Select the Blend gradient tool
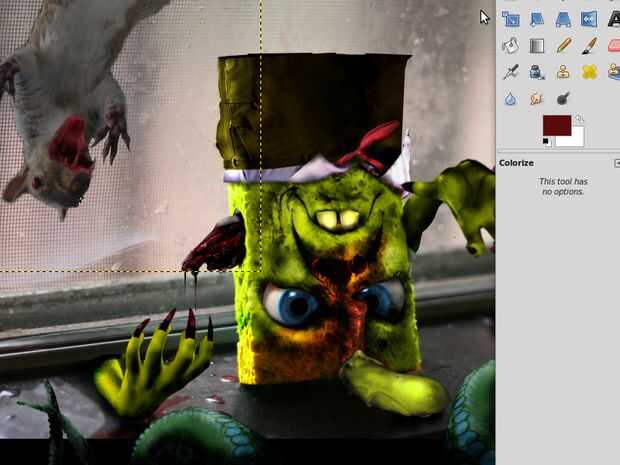Screen dimensions: 620x465 (537, 45)
